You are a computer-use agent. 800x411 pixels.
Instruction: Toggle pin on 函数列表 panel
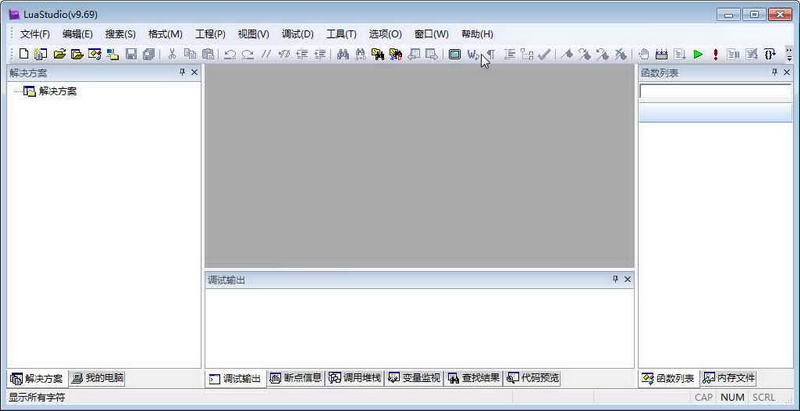(x=774, y=72)
